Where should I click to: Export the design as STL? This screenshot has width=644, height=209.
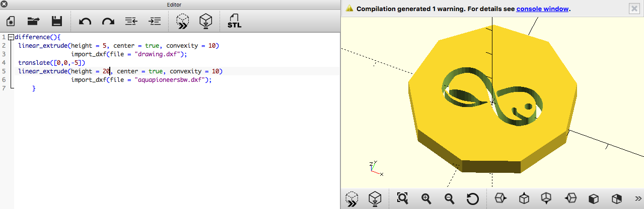[x=234, y=21]
